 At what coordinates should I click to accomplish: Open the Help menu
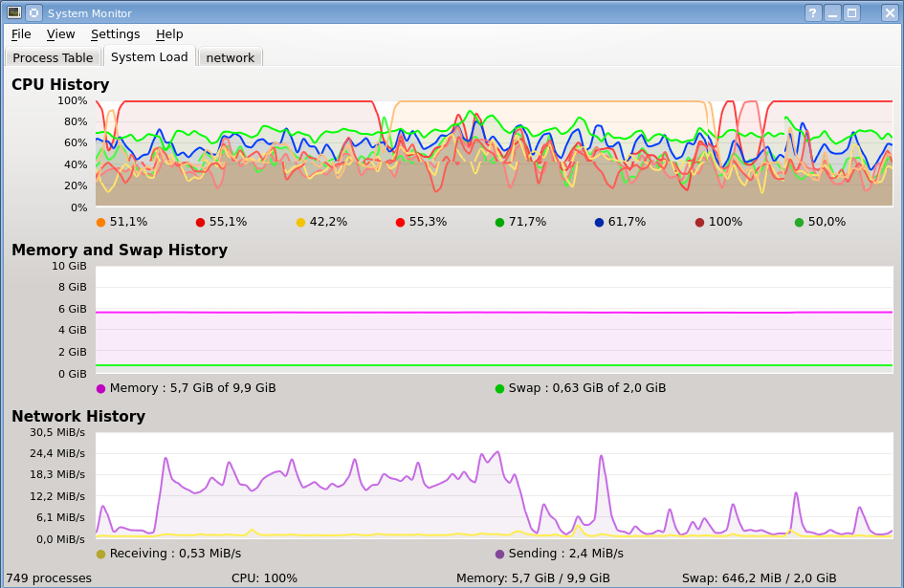pos(169,34)
